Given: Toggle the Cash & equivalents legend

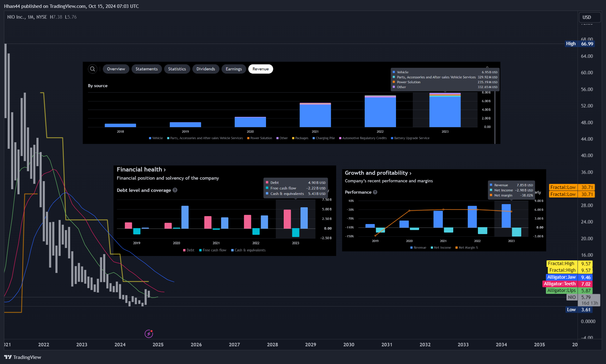Looking at the screenshot, I should click(248, 250).
